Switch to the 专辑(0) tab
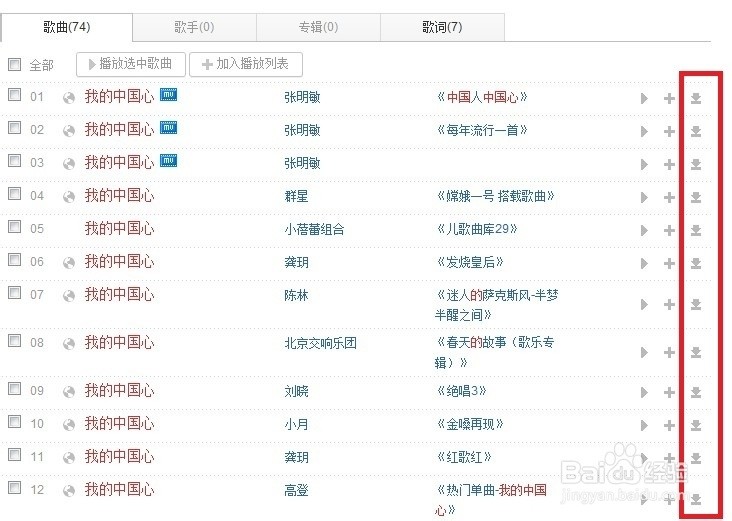The image size is (732, 521). (318, 28)
